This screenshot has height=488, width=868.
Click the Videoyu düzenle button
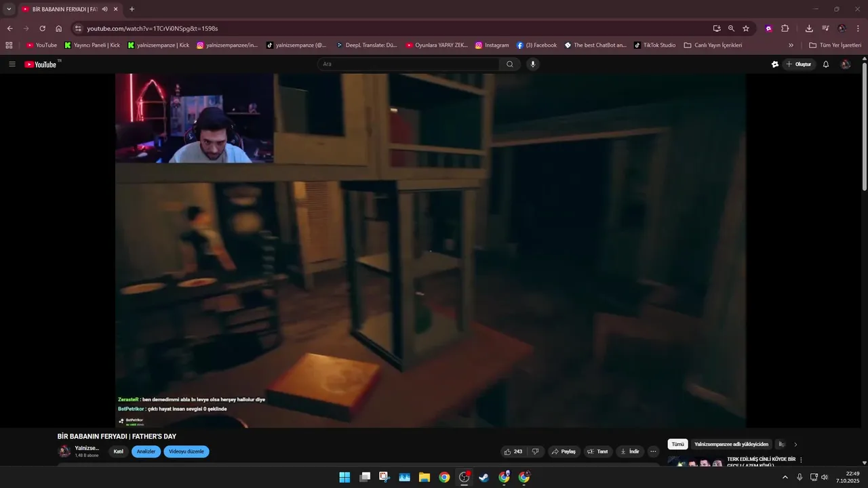(186, 451)
